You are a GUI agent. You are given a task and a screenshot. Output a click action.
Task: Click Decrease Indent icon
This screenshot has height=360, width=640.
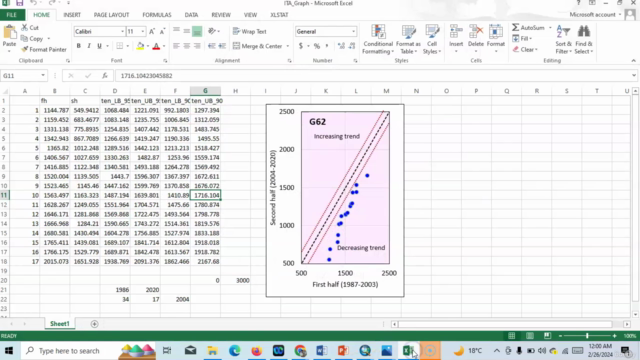coord(211,46)
